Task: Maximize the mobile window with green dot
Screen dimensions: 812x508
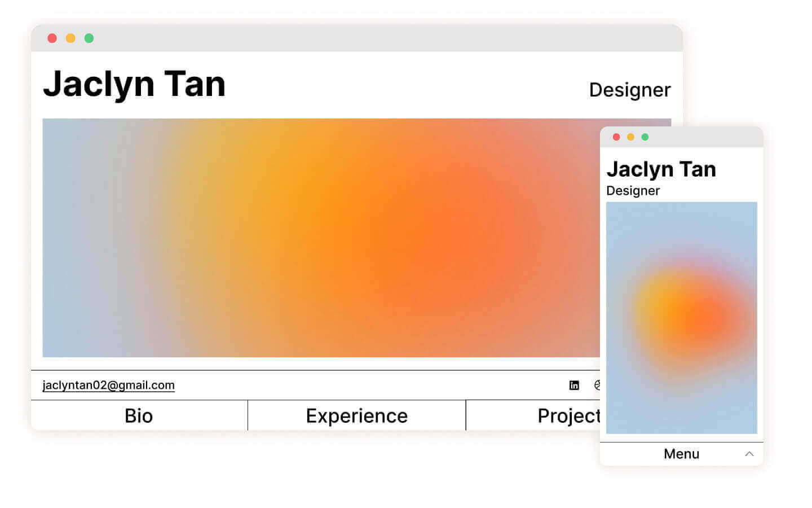Action: [x=645, y=137]
